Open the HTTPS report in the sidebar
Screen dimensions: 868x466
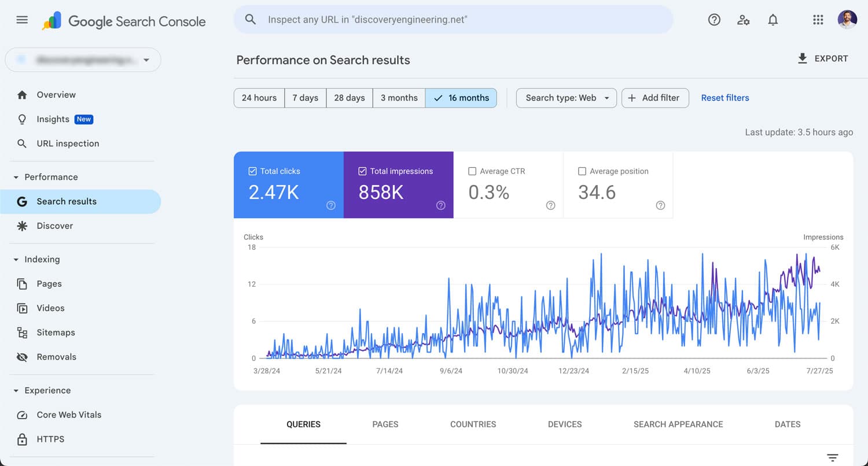[50, 439]
